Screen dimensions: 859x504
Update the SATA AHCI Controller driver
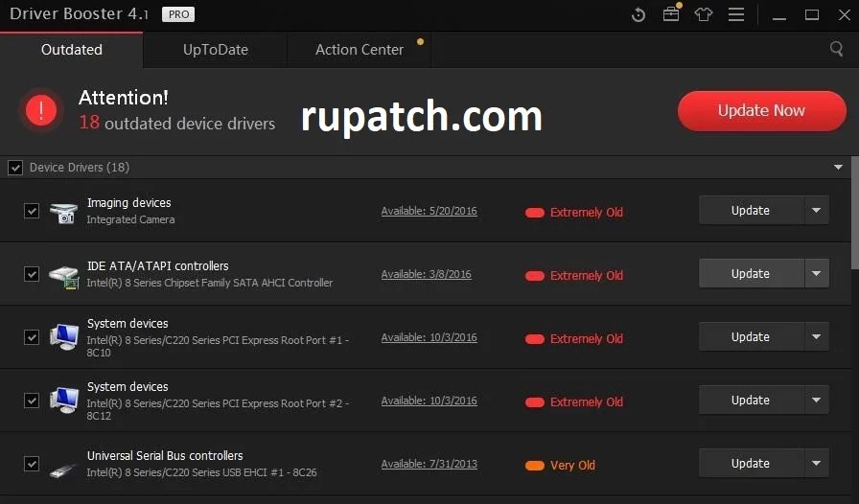point(751,273)
